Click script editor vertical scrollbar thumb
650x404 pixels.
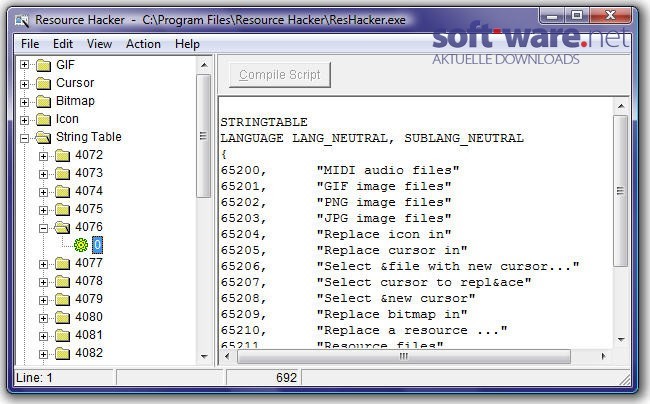coord(620,191)
